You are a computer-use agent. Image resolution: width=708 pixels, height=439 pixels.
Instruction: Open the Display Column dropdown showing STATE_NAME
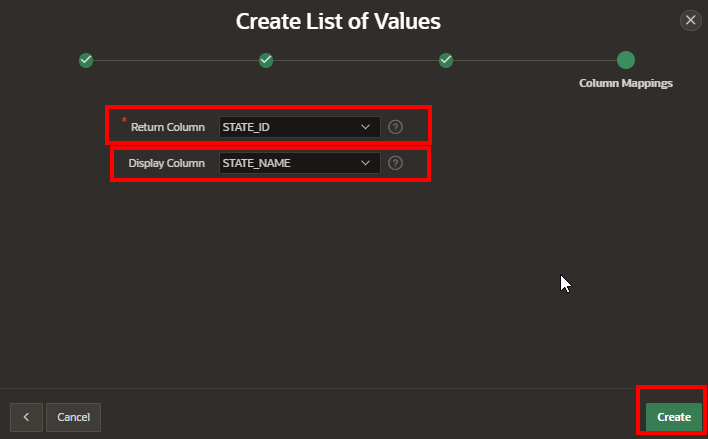pos(299,163)
